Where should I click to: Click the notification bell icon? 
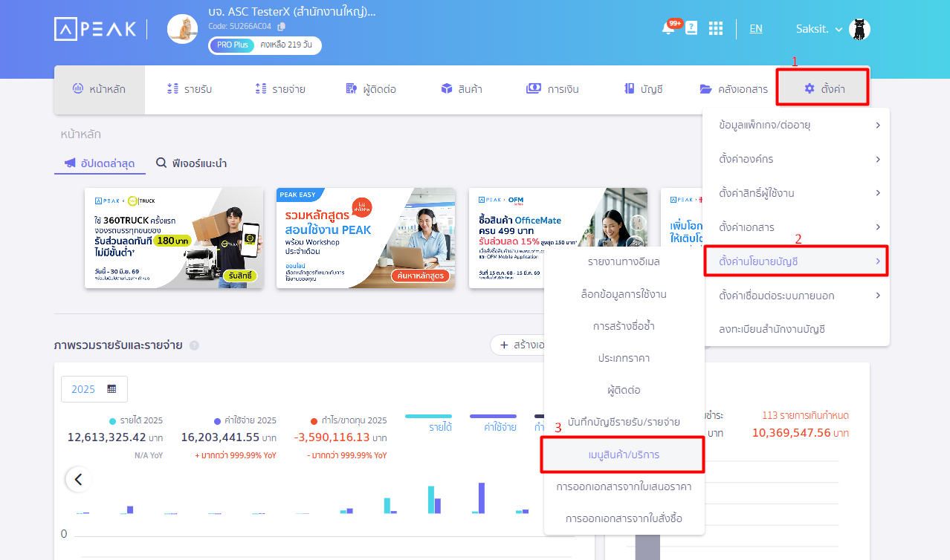(x=668, y=29)
